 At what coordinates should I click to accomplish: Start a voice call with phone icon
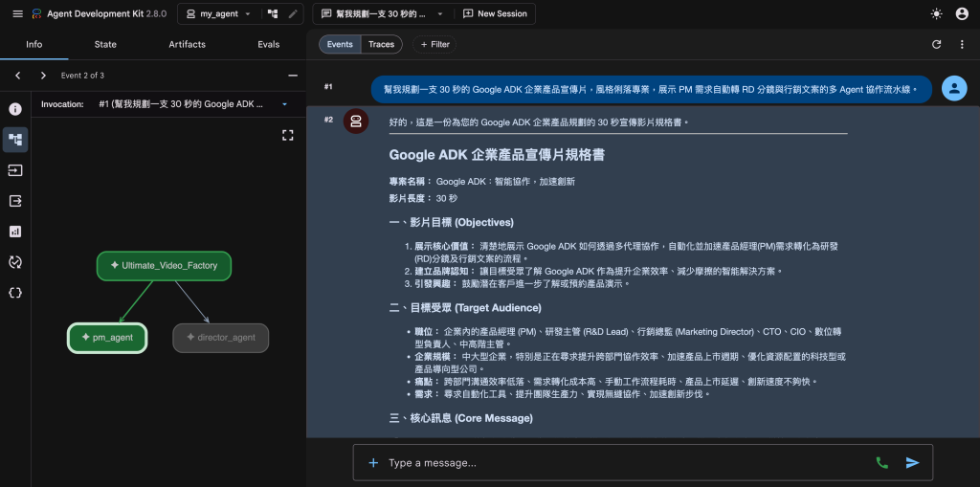(881, 463)
